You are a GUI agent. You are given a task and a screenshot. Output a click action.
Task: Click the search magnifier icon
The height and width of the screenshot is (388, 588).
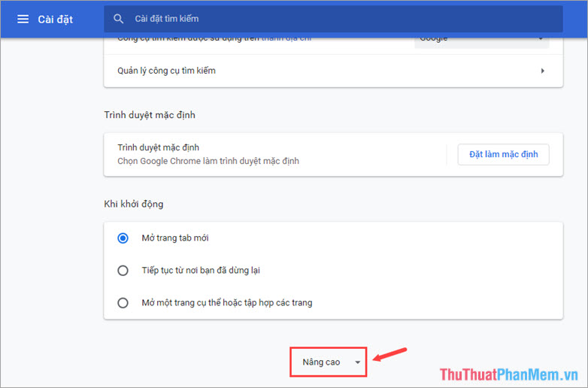(x=119, y=19)
